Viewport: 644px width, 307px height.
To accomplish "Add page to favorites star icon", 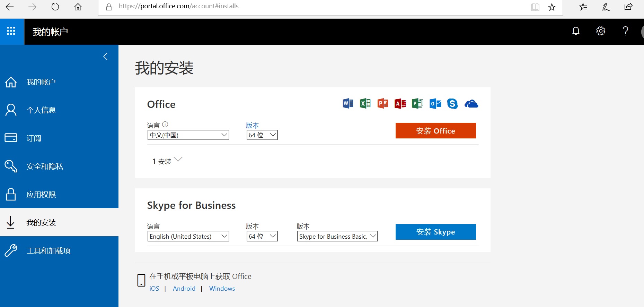I will (552, 7).
